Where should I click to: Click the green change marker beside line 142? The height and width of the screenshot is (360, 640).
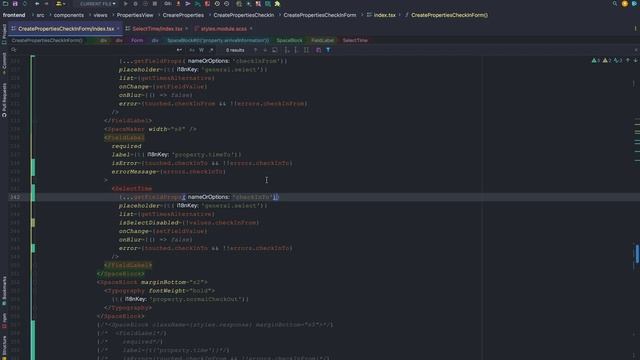pos(33,193)
